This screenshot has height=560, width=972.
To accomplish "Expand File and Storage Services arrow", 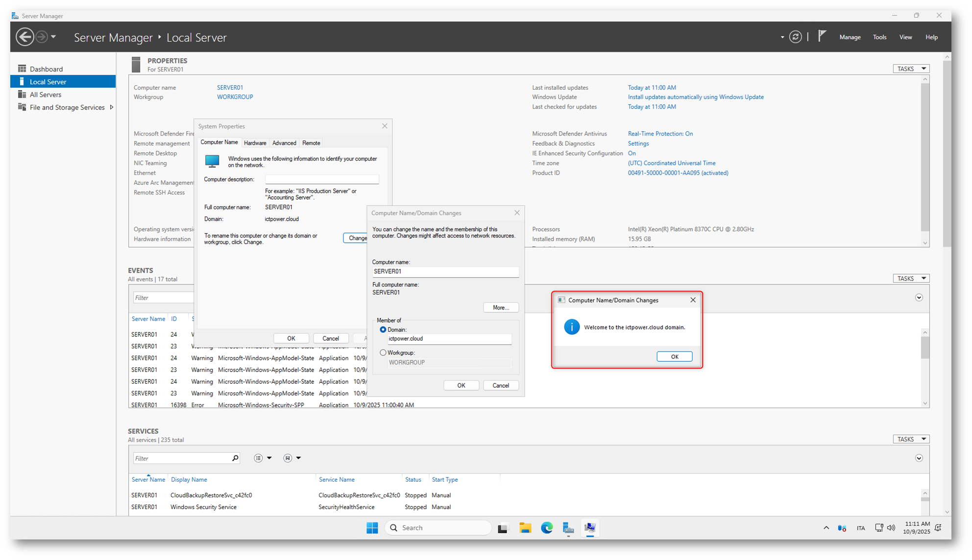I will point(112,107).
